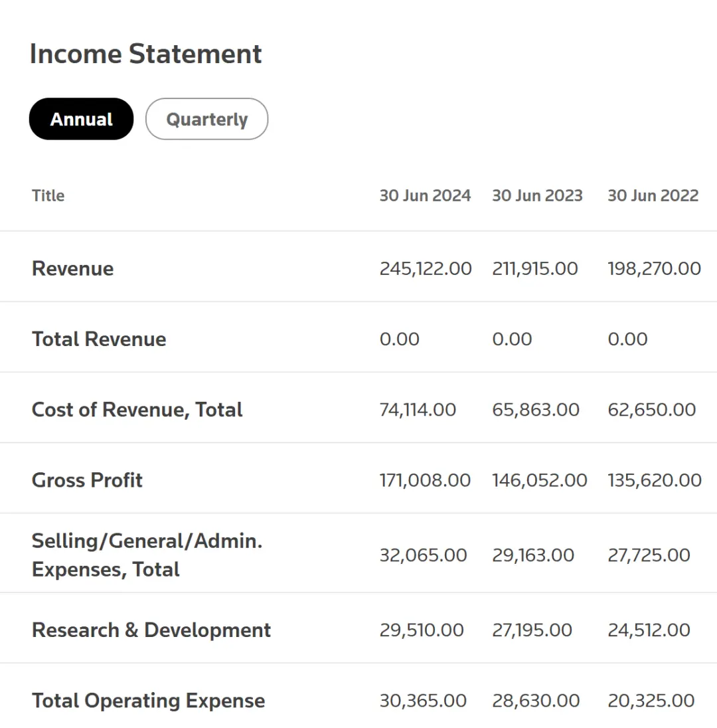
Task: Switch to the Annual view
Action: click(81, 120)
